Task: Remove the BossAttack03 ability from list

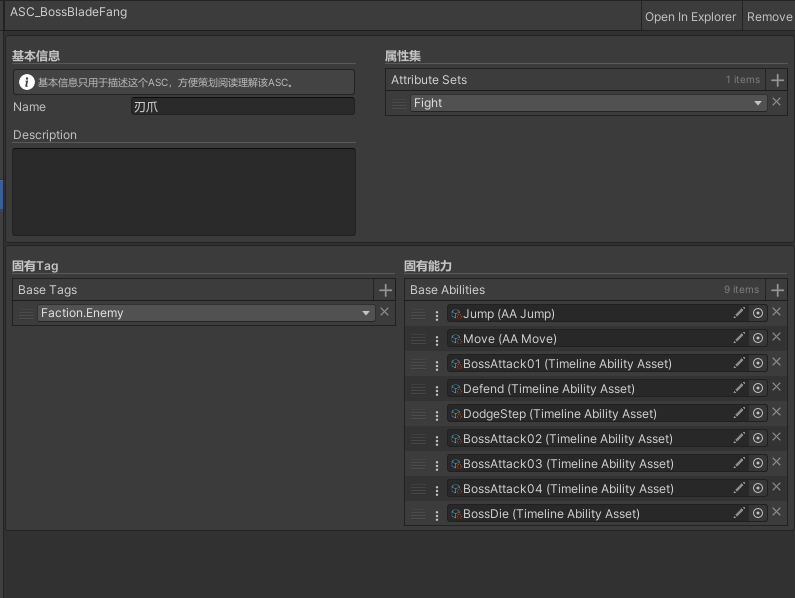Action: coord(776,462)
